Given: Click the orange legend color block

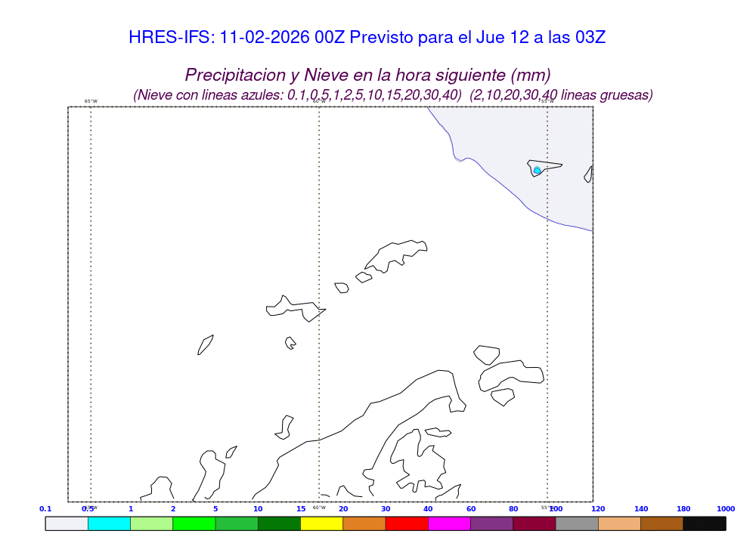Looking at the screenshot, I should point(364,523).
